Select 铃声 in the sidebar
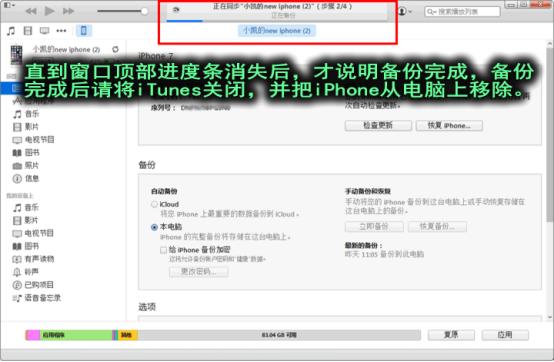The width and height of the screenshot is (554, 362). coord(26,272)
